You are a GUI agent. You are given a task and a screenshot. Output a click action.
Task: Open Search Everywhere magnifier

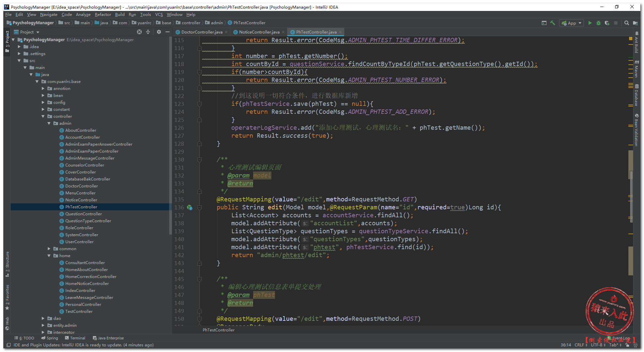coord(626,23)
